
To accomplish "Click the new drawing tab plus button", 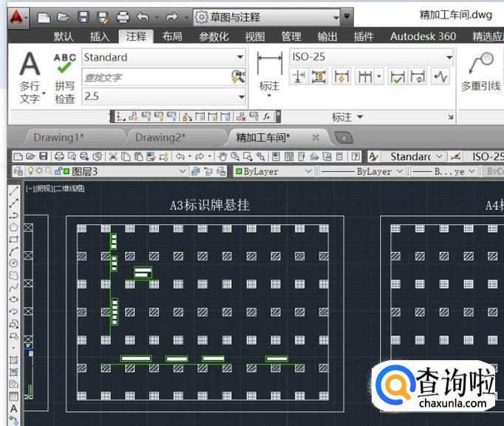I will pyautogui.click(x=344, y=138).
